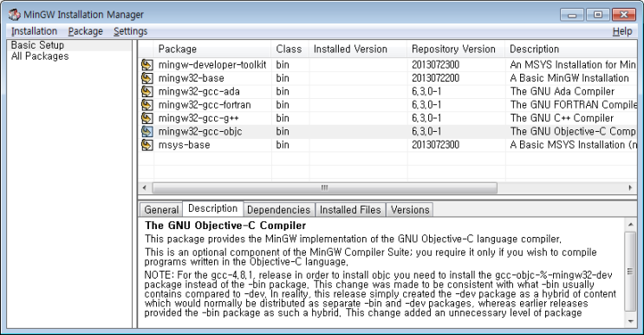
Task: Click repository version 2013072200 of mingw32-base
Action: [435, 78]
